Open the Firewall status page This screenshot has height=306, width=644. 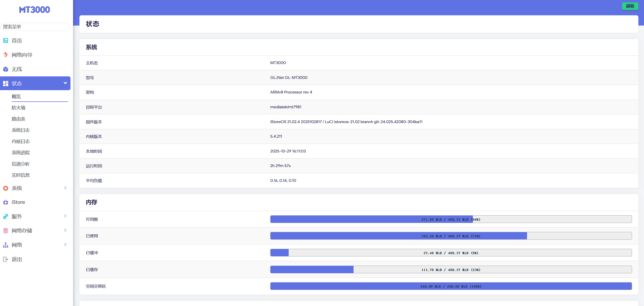click(19, 108)
